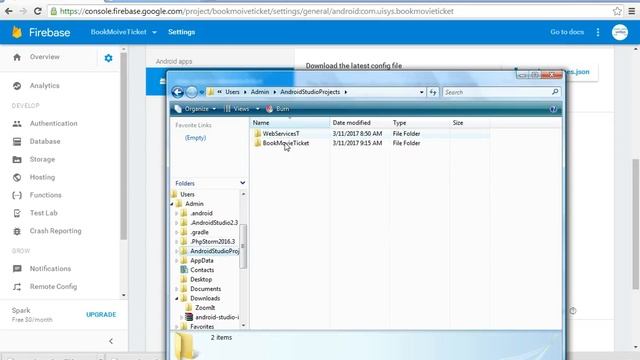This screenshot has width=640, height=360.
Task: Click the user account avatar
Action: [620, 32]
